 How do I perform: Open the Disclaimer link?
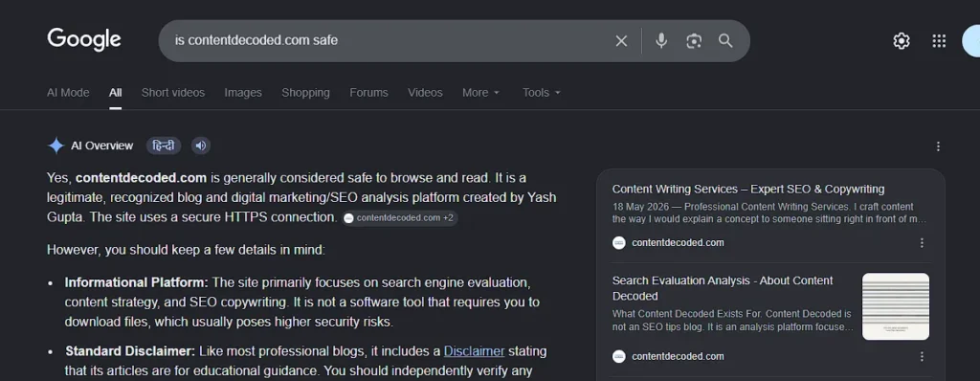click(475, 351)
